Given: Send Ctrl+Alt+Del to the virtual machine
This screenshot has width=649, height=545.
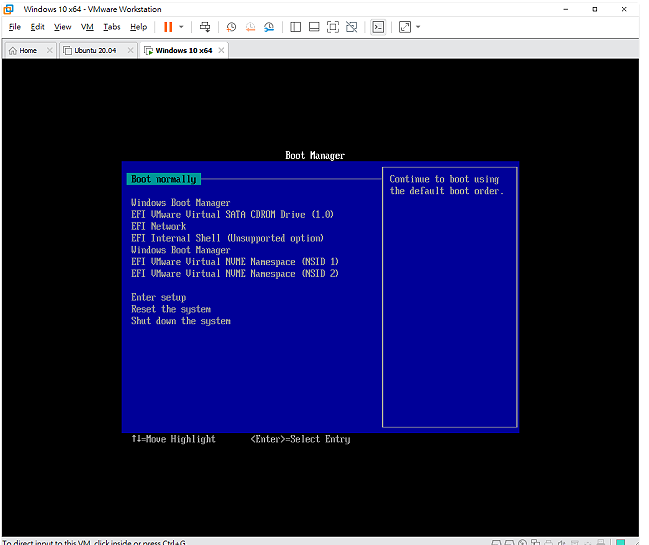Looking at the screenshot, I should click(205, 27).
